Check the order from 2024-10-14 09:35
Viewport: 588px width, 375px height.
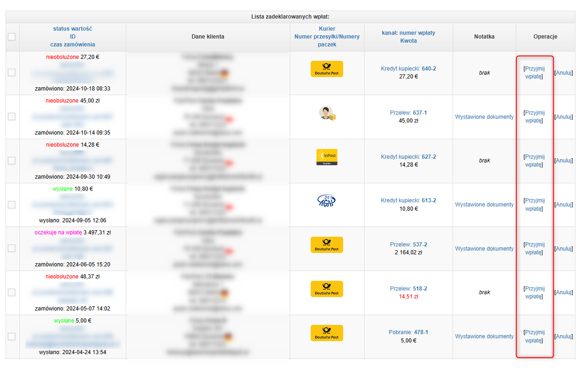(x=12, y=116)
